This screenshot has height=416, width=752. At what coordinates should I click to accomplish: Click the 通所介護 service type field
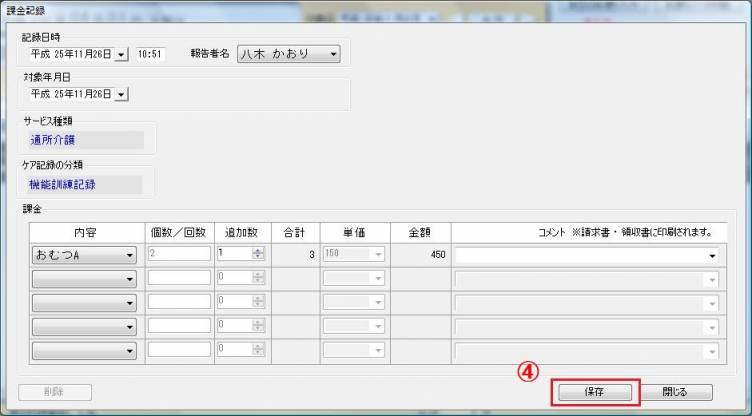tap(85, 140)
